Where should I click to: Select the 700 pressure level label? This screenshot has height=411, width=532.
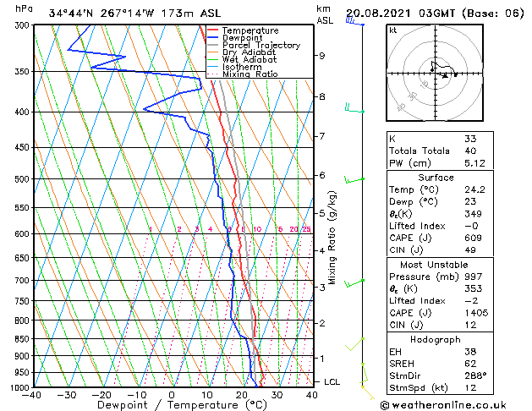point(24,281)
